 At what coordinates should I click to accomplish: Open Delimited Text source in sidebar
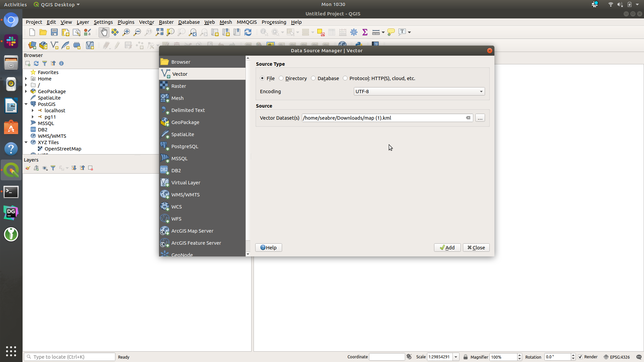pos(188,110)
